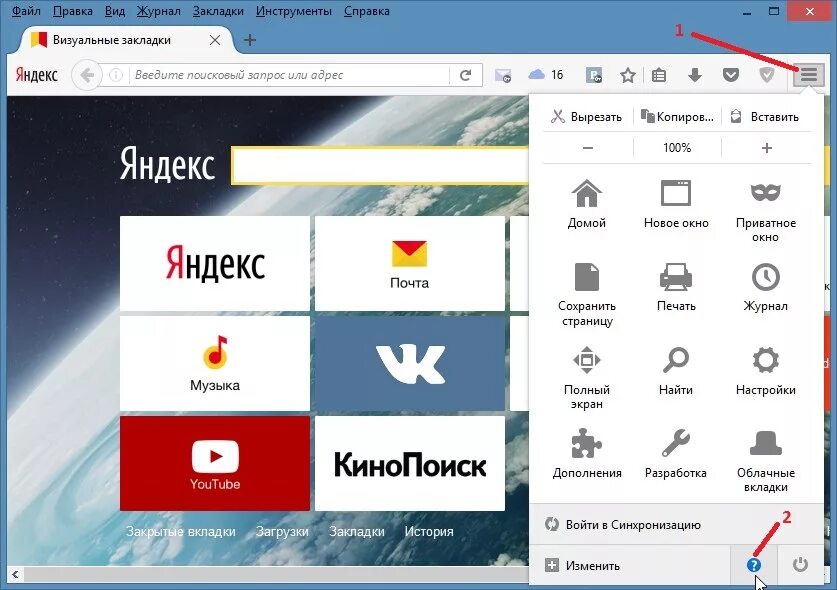Click Вставить (Paste) in the menu
Viewport: 837px width, 590px height.
coord(766,116)
